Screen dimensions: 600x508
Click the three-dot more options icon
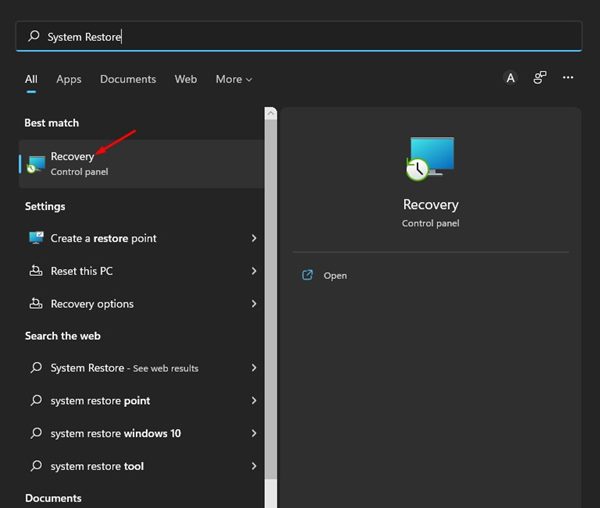pos(568,78)
